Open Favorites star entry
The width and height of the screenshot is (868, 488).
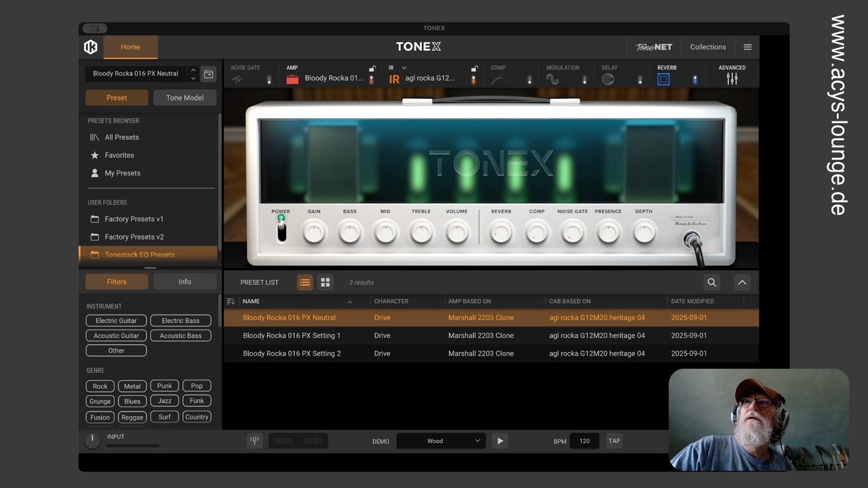pyautogui.click(x=119, y=155)
